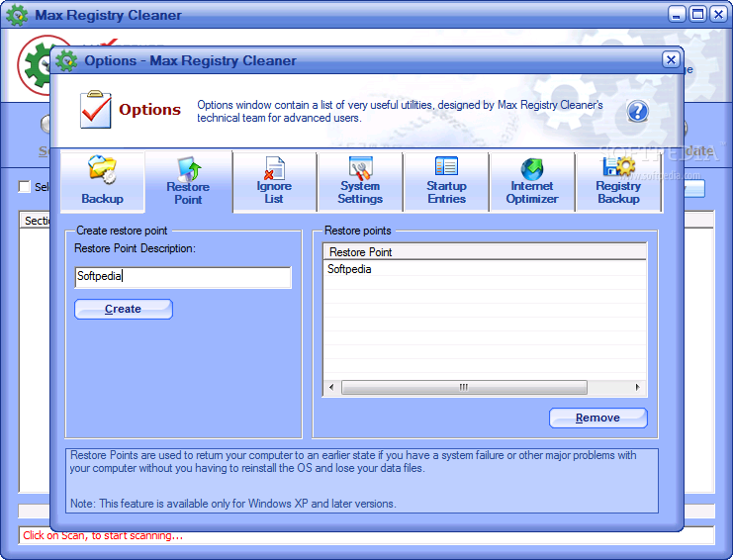Switch to the System Settings tab label
Screen dimensions: 733x560
click(360, 192)
